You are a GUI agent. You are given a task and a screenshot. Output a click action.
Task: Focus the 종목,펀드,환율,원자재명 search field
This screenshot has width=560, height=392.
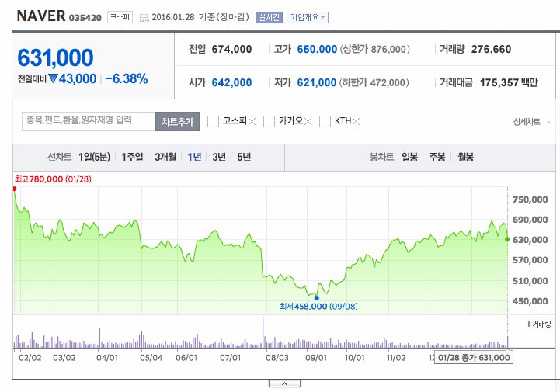pyautogui.click(x=88, y=120)
